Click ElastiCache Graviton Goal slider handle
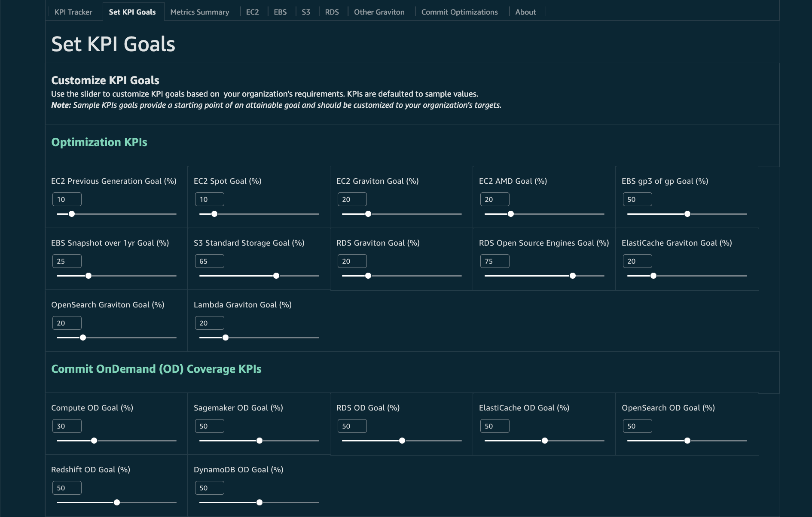This screenshot has height=517, width=812. 653,276
